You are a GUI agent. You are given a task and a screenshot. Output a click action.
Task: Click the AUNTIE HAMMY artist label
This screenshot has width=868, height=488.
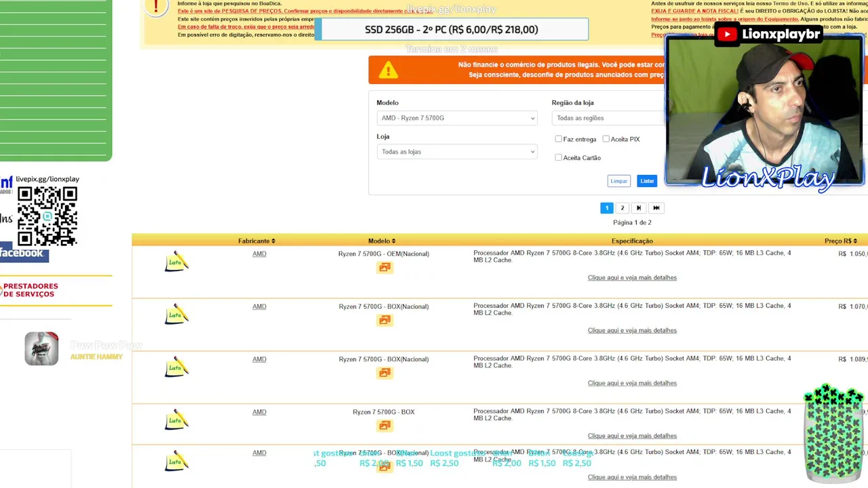(96, 357)
